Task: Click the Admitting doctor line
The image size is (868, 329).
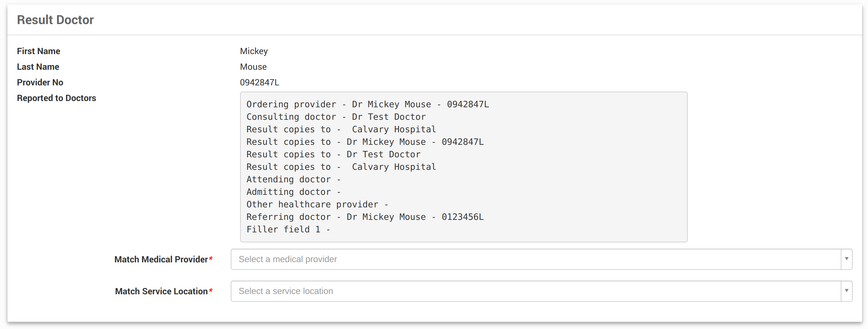Action: point(293,192)
